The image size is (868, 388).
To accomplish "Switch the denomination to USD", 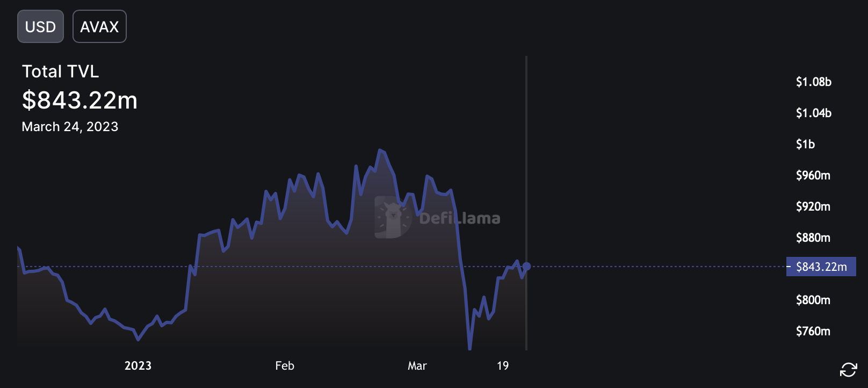I will pos(40,26).
